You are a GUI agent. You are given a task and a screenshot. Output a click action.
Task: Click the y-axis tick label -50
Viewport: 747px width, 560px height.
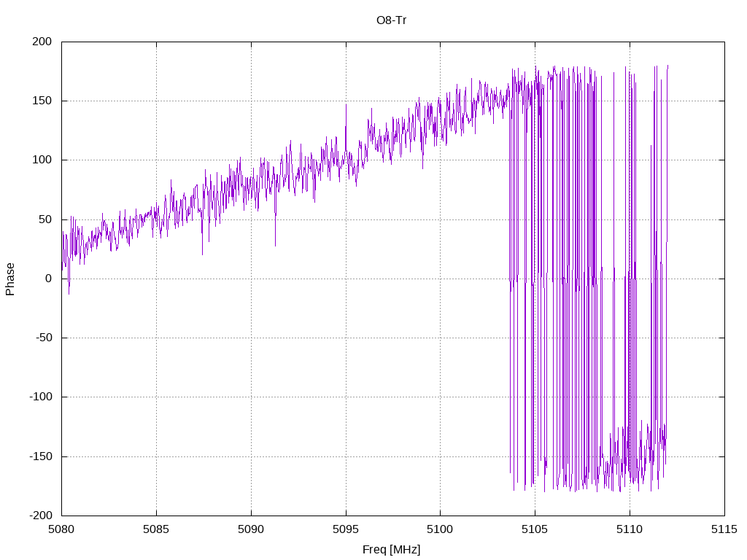click(44, 338)
